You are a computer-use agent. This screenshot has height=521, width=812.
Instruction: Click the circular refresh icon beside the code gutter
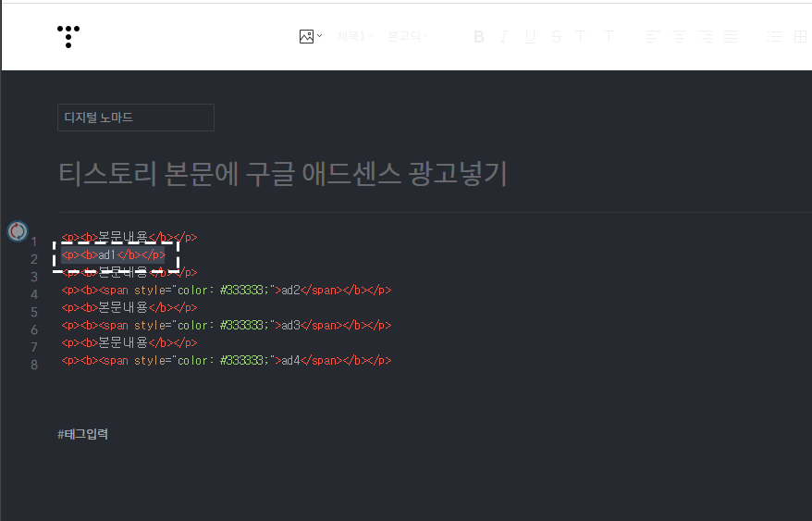(18, 231)
